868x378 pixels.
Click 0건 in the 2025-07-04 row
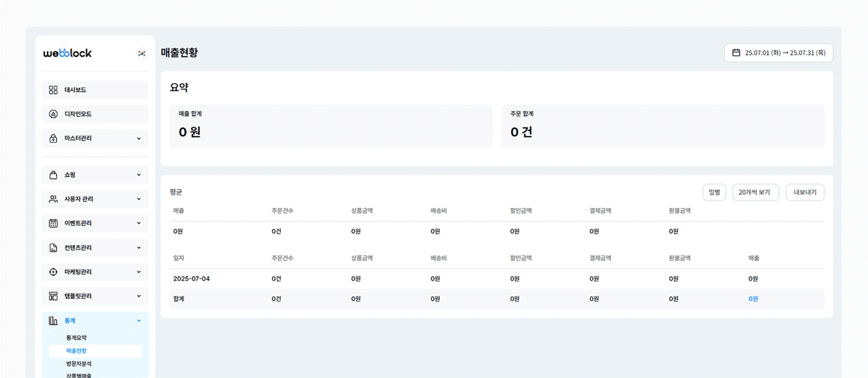point(276,279)
